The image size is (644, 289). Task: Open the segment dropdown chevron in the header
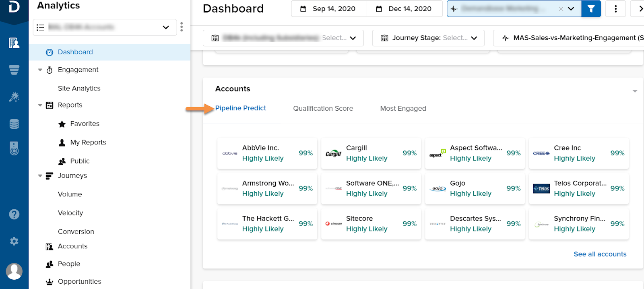pyautogui.click(x=571, y=9)
